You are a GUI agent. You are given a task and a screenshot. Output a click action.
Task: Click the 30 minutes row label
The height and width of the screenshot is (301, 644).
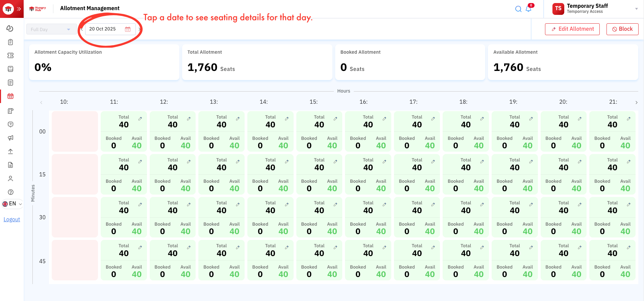pyautogui.click(x=42, y=217)
